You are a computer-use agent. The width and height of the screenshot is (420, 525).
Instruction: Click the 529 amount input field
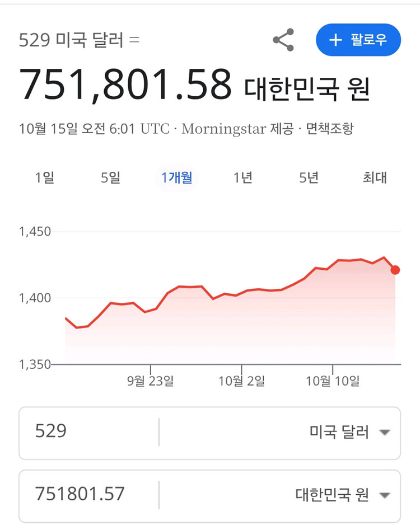click(90, 432)
